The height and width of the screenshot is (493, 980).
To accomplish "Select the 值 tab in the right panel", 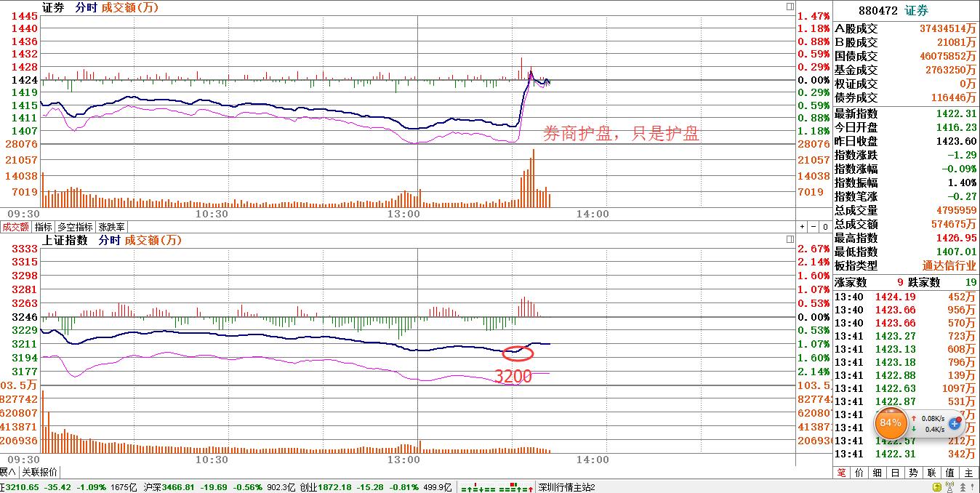I will click(x=950, y=473).
